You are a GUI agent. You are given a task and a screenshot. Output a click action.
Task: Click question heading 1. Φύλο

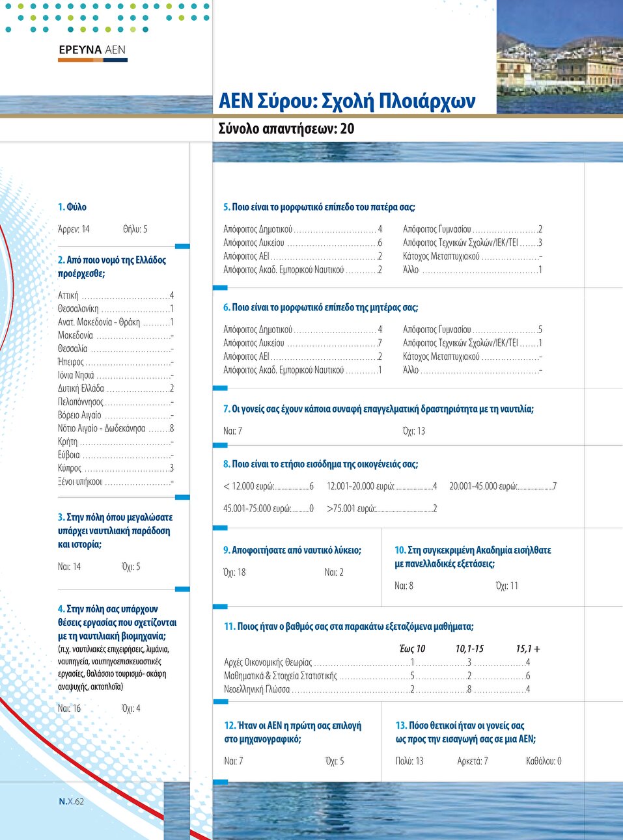[x=72, y=207]
